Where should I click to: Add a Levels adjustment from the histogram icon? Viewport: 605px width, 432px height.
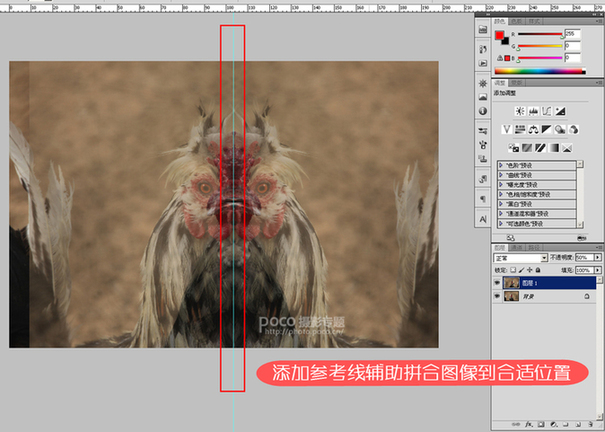click(533, 111)
